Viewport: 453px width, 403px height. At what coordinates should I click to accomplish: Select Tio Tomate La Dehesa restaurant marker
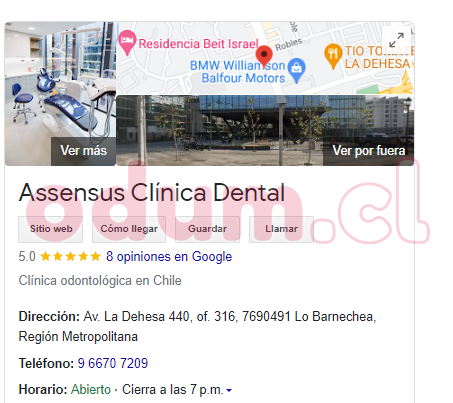click(333, 56)
